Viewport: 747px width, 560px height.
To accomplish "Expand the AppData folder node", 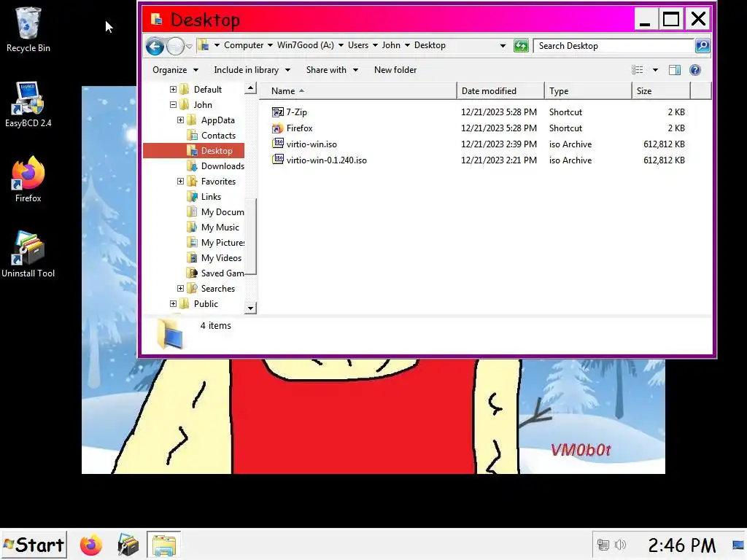I will click(181, 120).
